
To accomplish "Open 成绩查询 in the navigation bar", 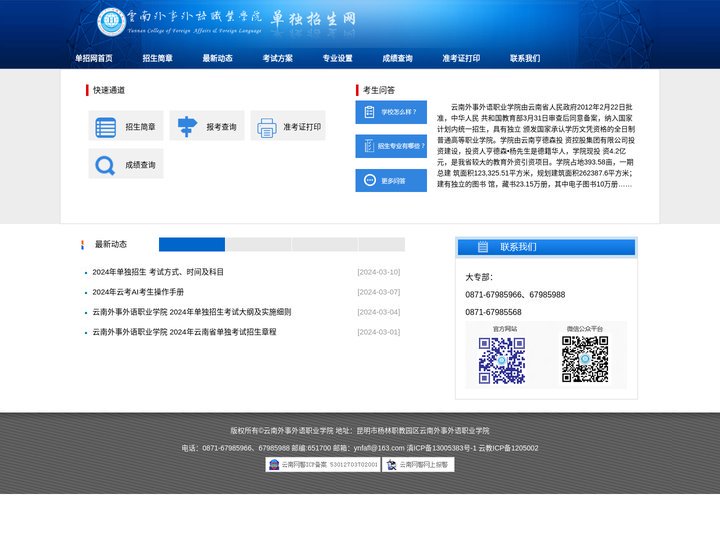I will coord(398,58).
